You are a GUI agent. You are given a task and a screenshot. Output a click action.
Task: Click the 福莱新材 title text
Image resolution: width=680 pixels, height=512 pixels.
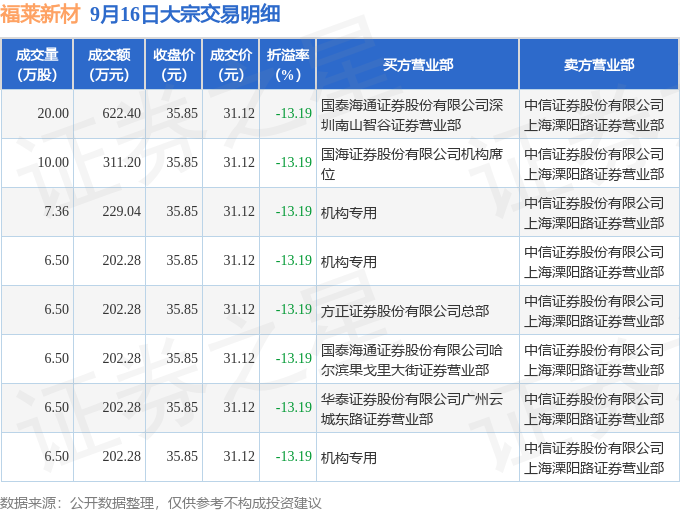(40, 14)
